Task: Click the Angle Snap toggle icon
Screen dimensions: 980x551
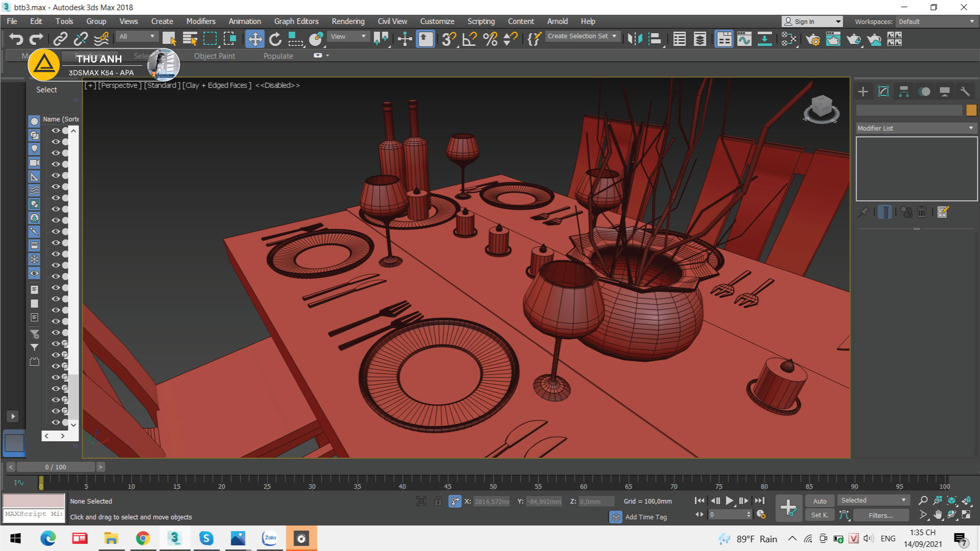Action: [469, 39]
